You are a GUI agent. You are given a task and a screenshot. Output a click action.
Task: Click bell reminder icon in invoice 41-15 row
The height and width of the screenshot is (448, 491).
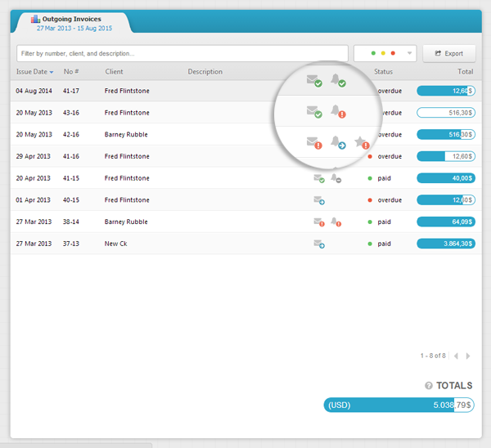[336, 178]
